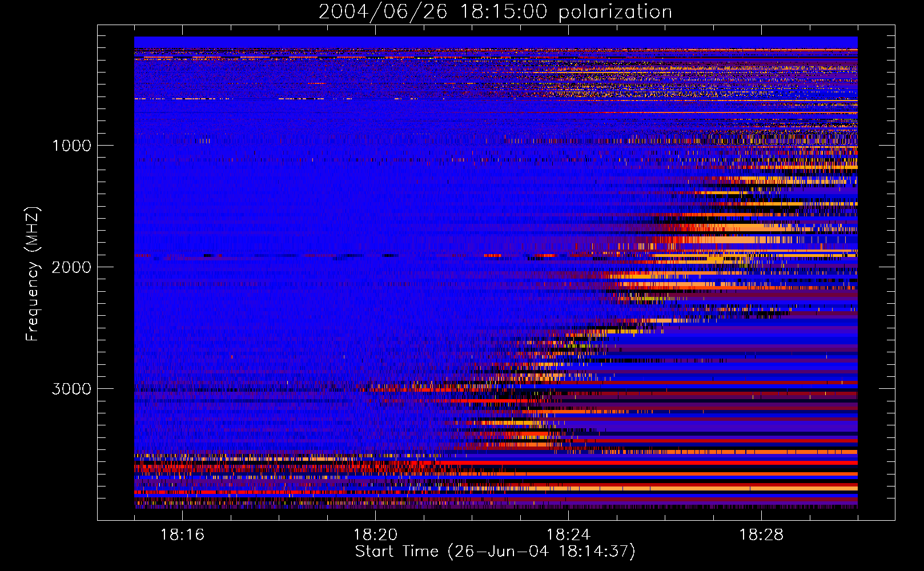Screen dimensions: 924x571
Task: Click the 3000 frequency tick label
Action: (71, 389)
